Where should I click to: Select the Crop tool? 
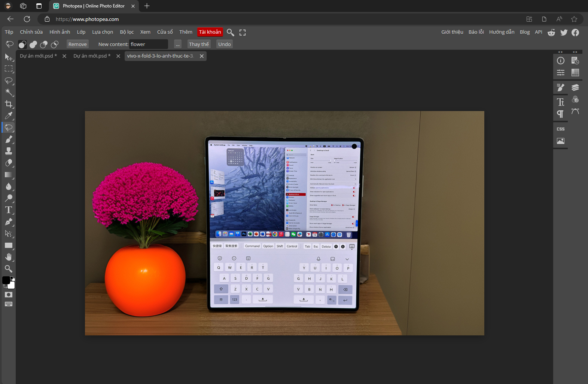click(x=9, y=104)
